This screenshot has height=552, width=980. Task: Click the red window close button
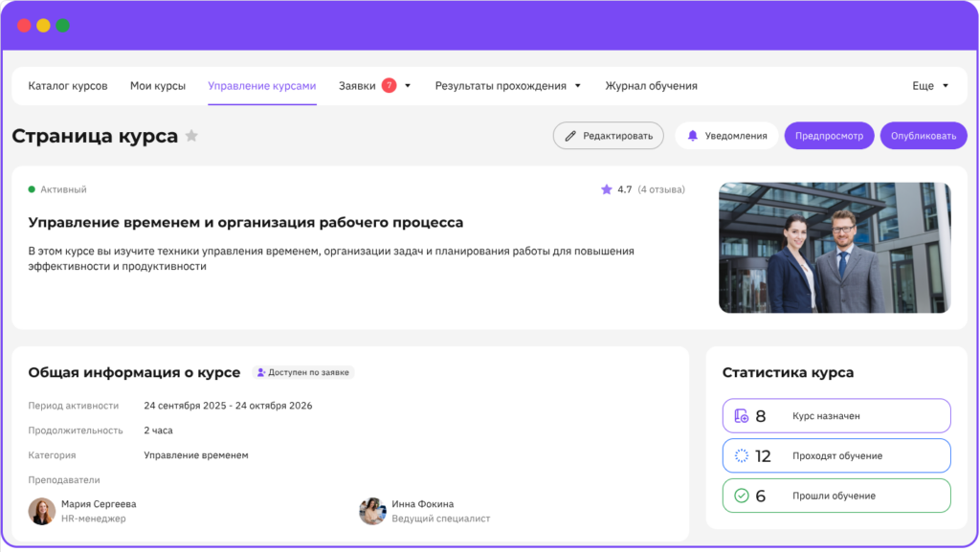(x=24, y=26)
